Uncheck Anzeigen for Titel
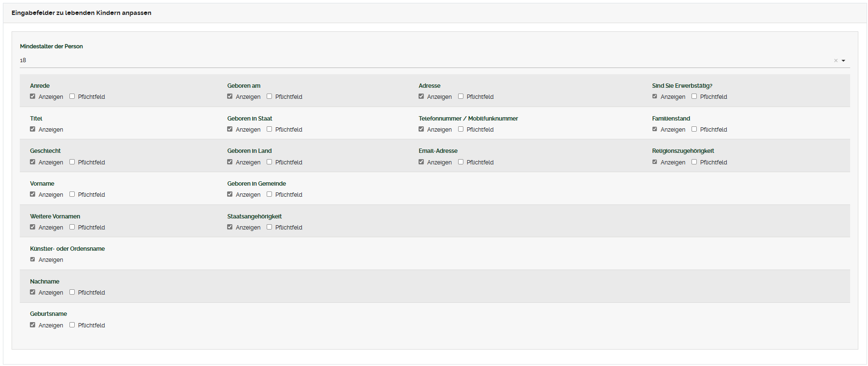The width and height of the screenshot is (868, 366). pyautogui.click(x=33, y=129)
